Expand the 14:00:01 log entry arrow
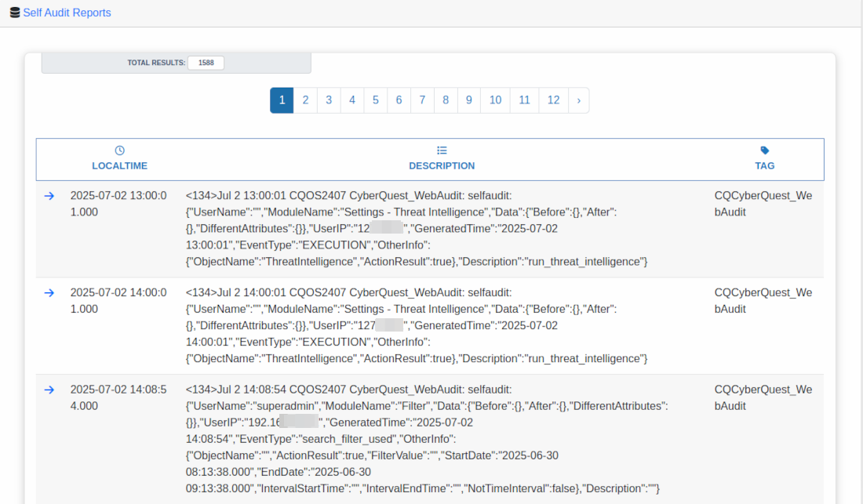Screen dimensions: 863x504 pyautogui.click(x=49, y=292)
